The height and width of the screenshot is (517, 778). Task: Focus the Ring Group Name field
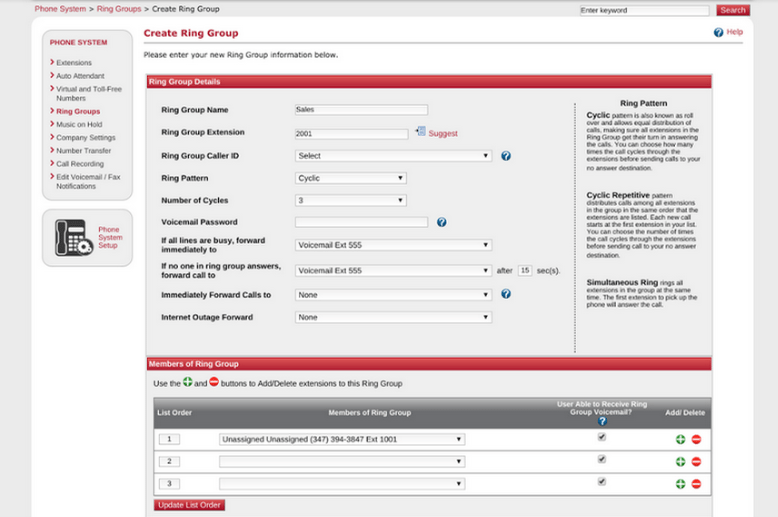pyautogui.click(x=361, y=110)
